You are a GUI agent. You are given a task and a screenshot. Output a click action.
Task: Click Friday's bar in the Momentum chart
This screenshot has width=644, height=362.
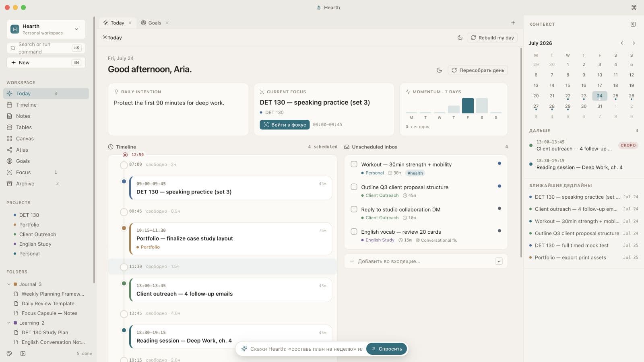(468, 105)
